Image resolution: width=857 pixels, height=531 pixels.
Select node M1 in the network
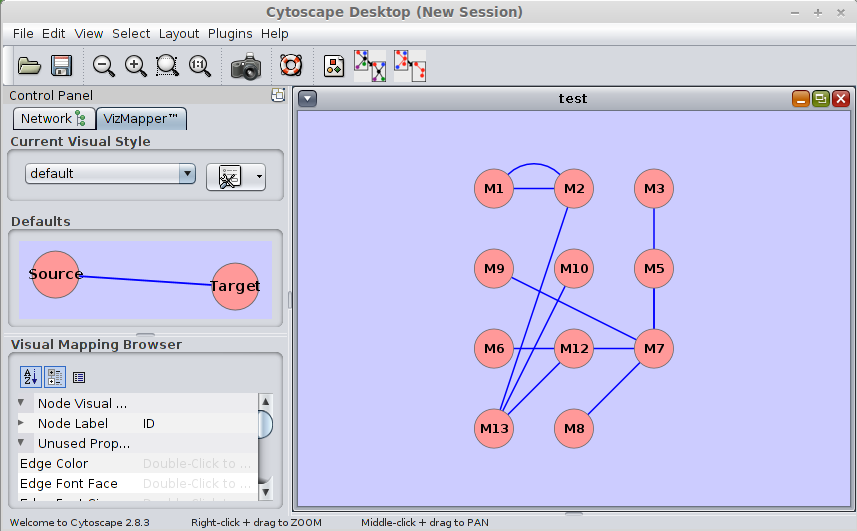coord(494,188)
